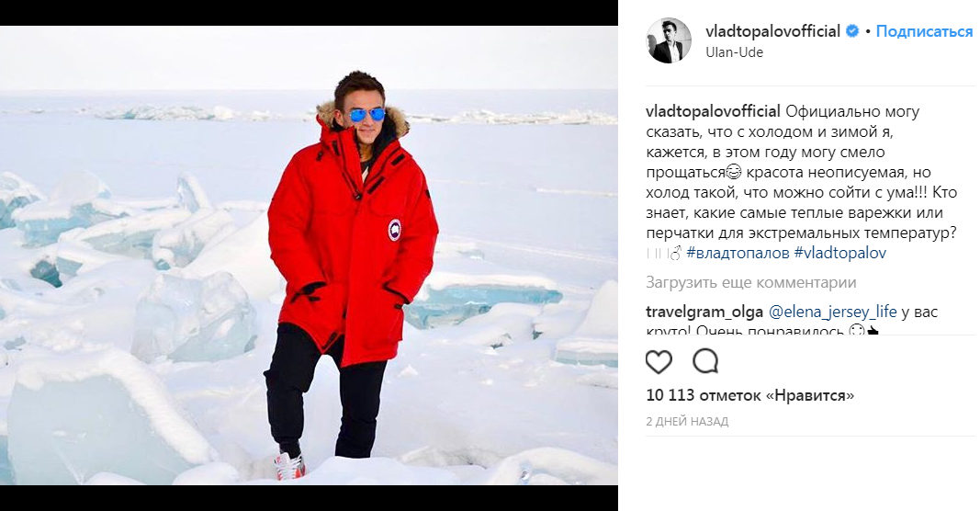Viewport: 980px width, 511px height.
Task: Click the laughing emoji in the caption
Action: tap(734, 172)
